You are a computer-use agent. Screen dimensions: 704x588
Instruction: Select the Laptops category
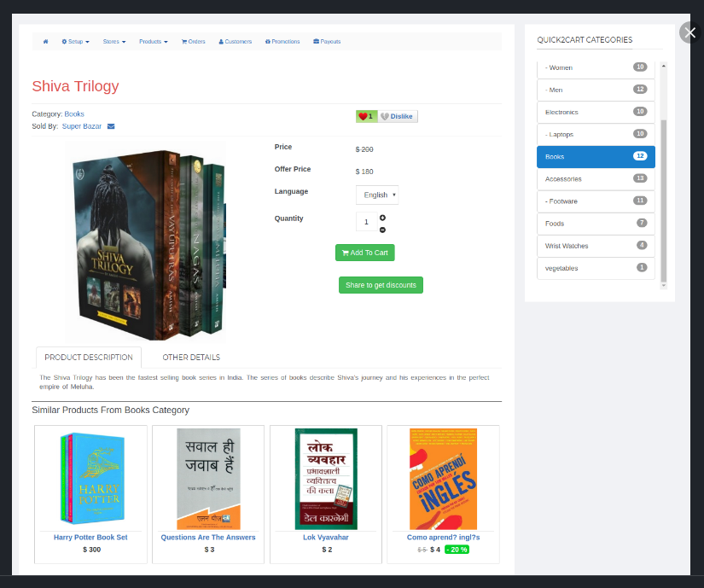coord(596,134)
